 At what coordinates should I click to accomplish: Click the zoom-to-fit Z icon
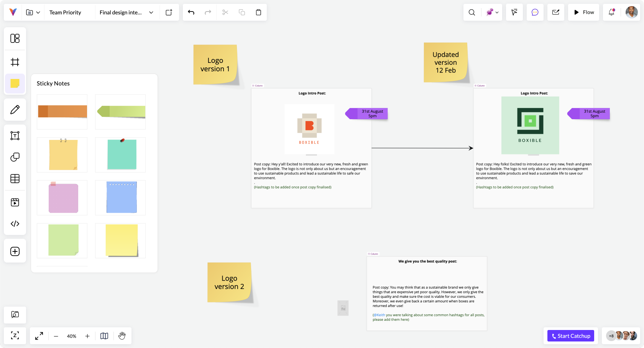(15, 336)
